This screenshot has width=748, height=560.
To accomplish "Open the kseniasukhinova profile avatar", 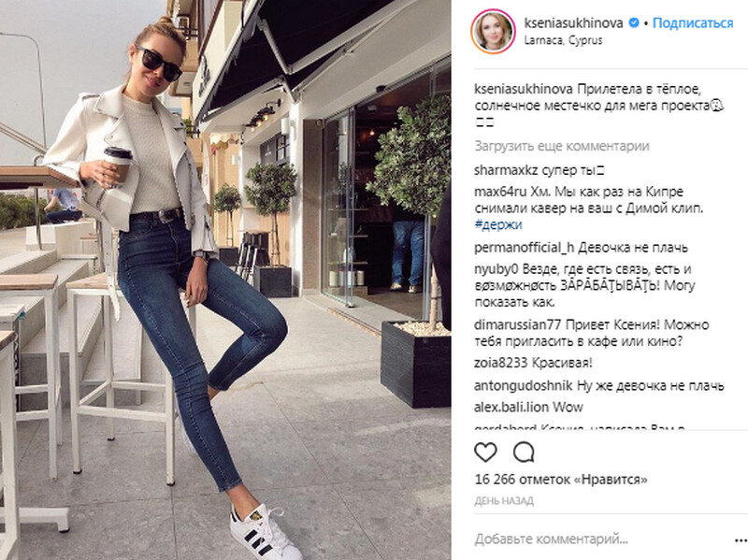I will tap(494, 31).
